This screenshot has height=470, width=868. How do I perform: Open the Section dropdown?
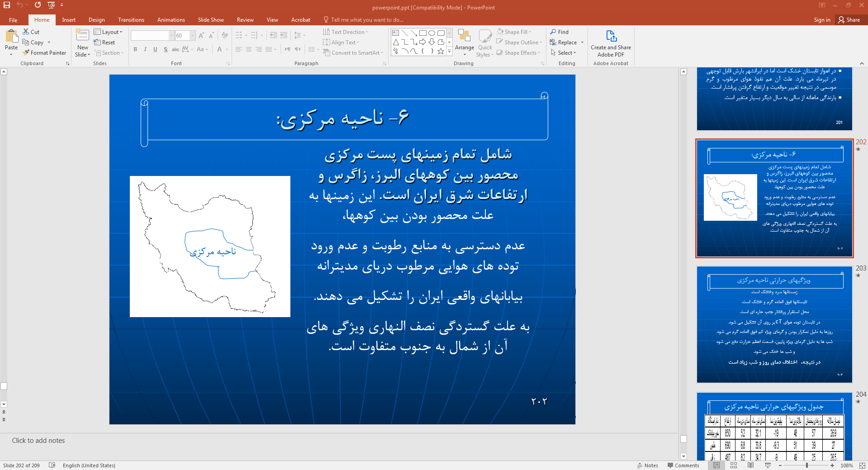point(109,53)
